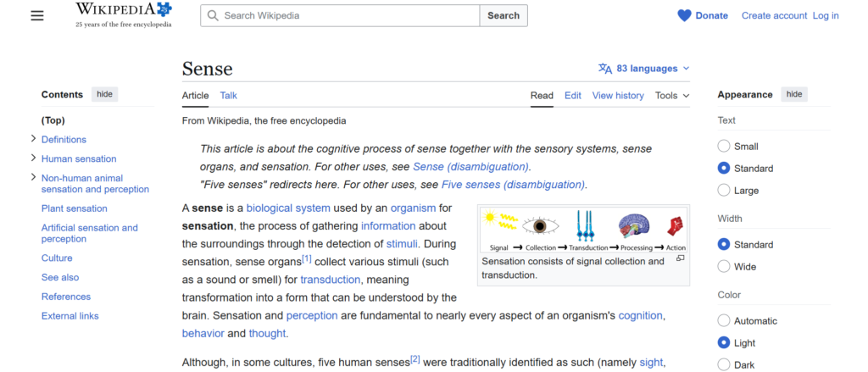The width and height of the screenshot is (868, 372).
Task: Switch to the Talk tab
Action: 228,95
